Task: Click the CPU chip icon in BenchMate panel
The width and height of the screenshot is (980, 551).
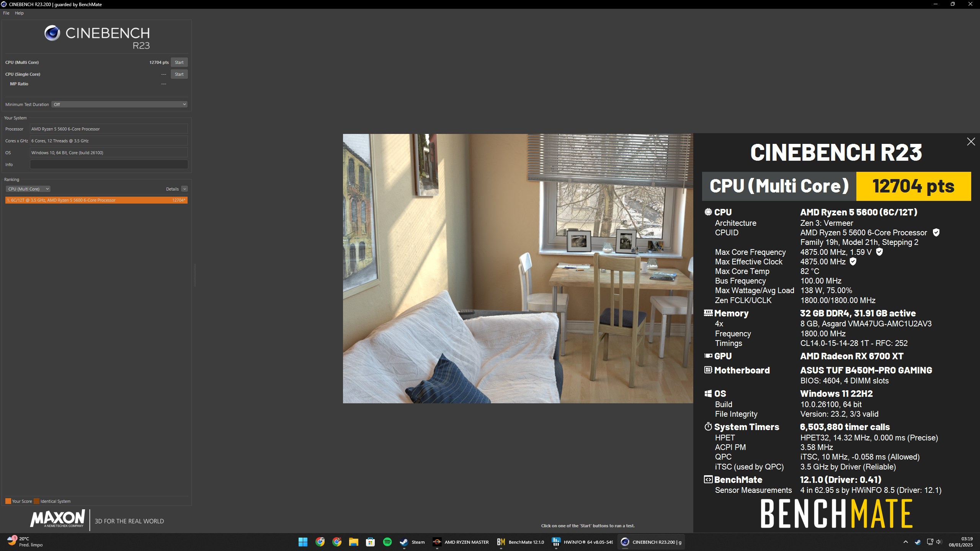Action: pos(708,212)
